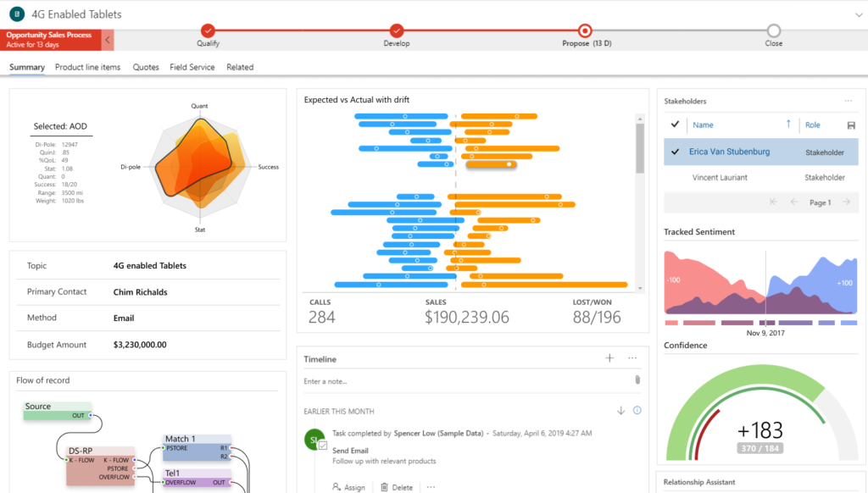The width and height of the screenshot is (868, 493).
Task: Toggle selection checkmark on Erica Van Stubenburg
Action: [x=675, y=151]
